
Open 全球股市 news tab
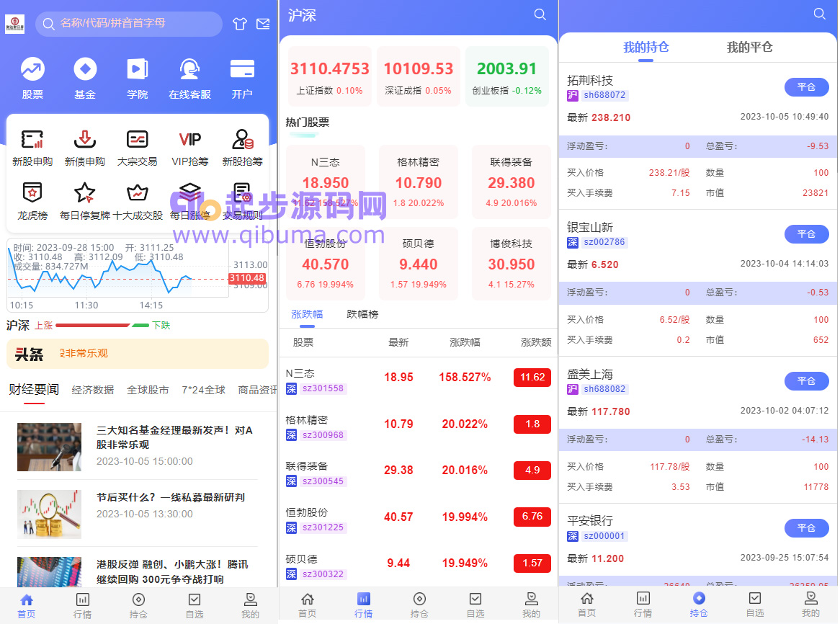[x=148, y=390]
